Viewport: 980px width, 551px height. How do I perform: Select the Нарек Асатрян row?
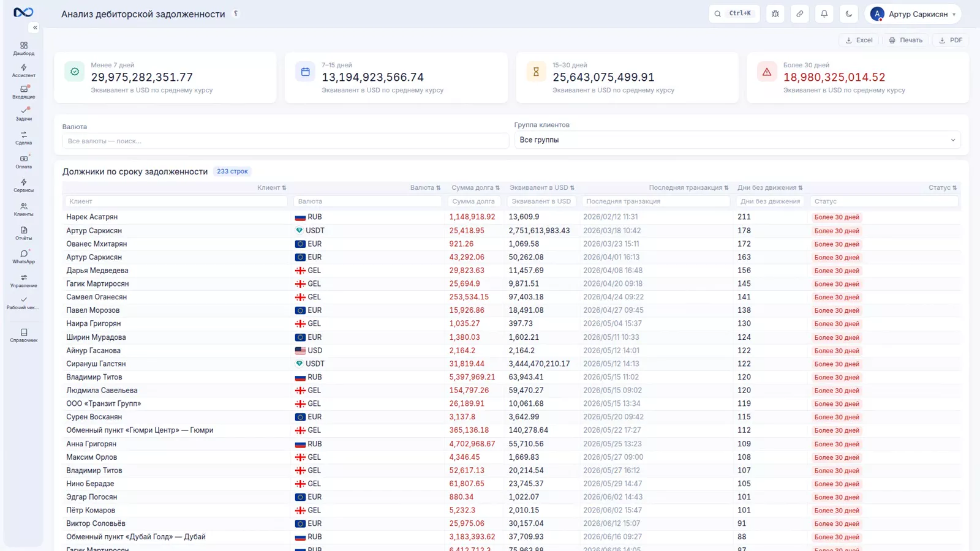(511, 217)
